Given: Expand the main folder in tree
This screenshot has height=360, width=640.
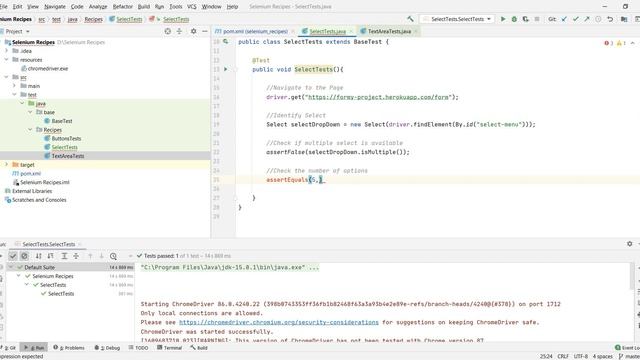Looking at the screenshot, I should 15,86.
